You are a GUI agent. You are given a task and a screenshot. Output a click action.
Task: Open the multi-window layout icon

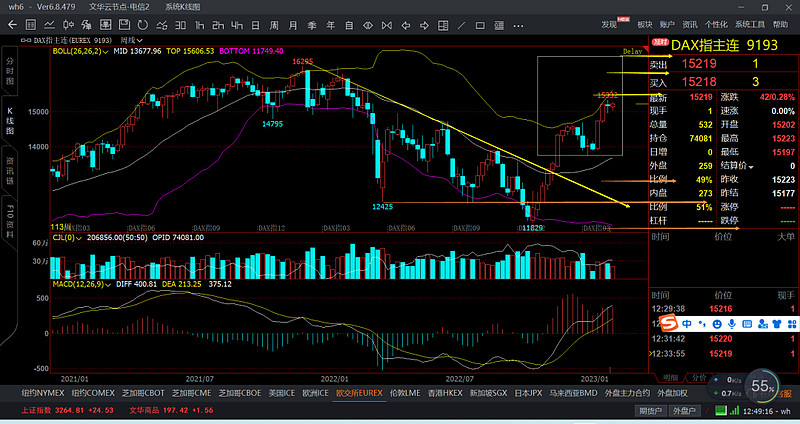point(443,25)
